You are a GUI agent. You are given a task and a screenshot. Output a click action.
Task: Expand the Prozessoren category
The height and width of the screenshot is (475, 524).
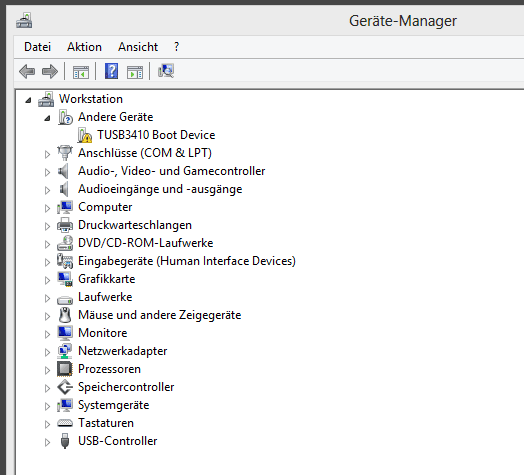[x=47, y=370]
